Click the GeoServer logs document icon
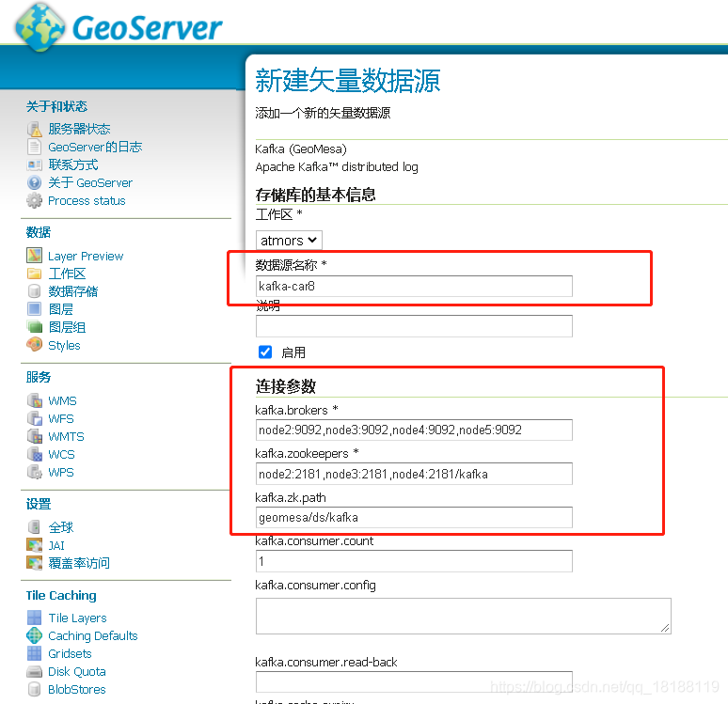This screenshot has width=728, height=704. click(35, 147)
